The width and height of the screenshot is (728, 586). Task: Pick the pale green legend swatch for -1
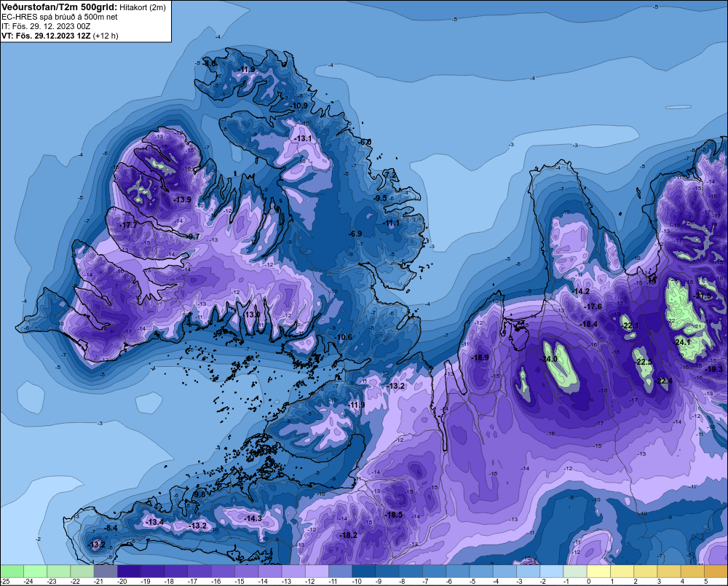tap(575, 571)
